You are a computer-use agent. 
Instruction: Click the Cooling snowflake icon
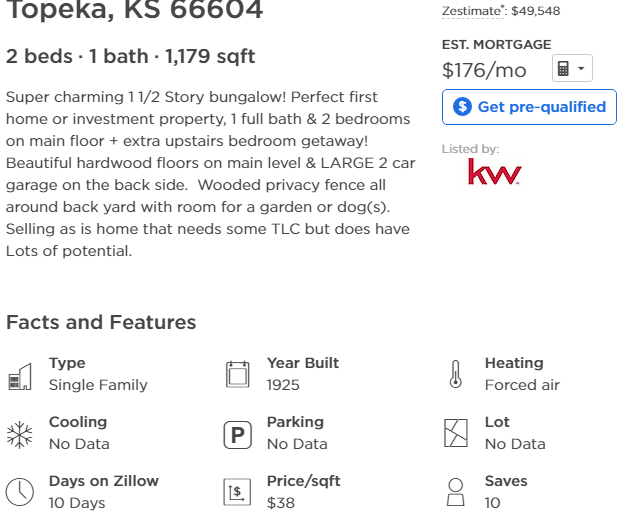click(x=19, y=435)
